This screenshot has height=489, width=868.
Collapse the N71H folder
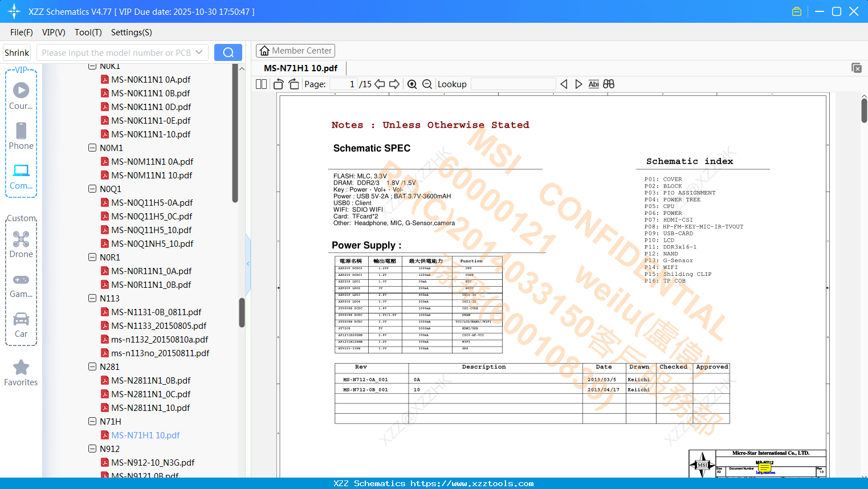[92, 421]
